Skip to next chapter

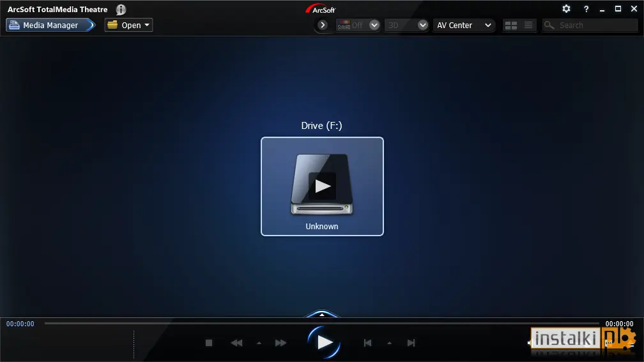point(411,343)
